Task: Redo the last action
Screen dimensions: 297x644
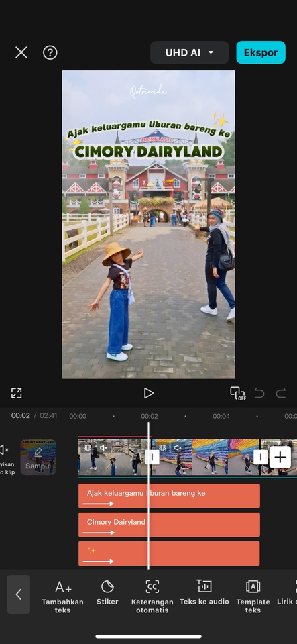Action: point(281,393)
